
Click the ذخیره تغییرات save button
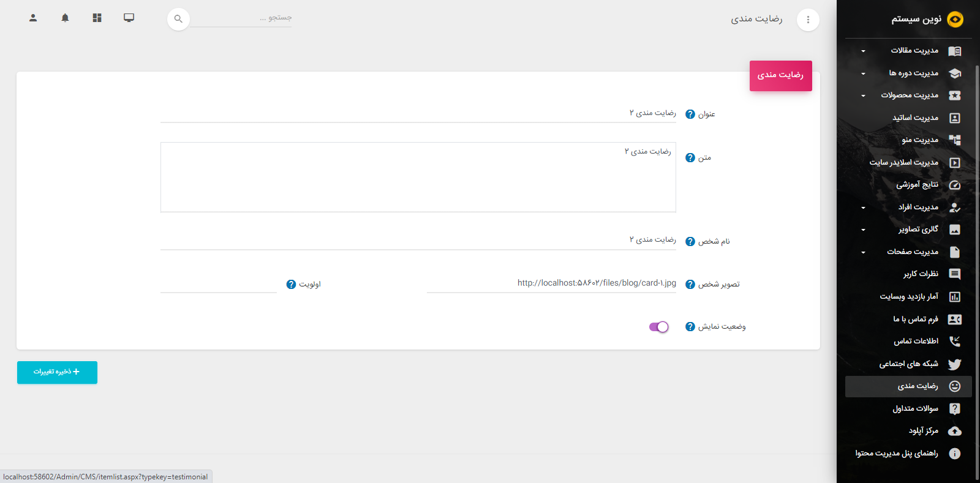57,372
